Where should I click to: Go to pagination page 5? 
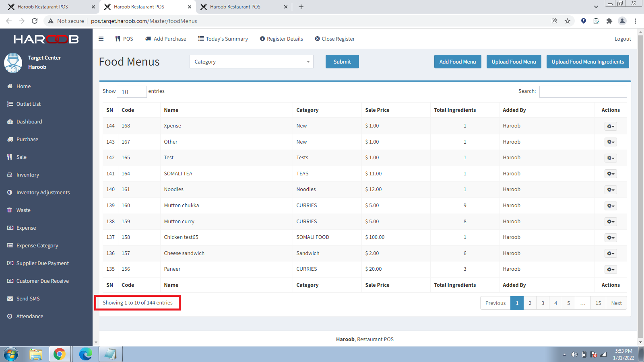pyautogui.click(x=568, y=303)
